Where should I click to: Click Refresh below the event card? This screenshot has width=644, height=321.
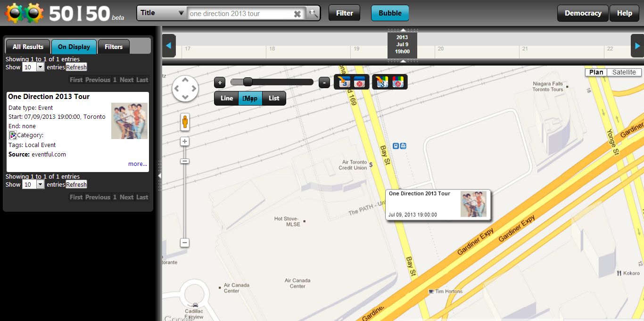pyautogui.click(x=76, y=184)
